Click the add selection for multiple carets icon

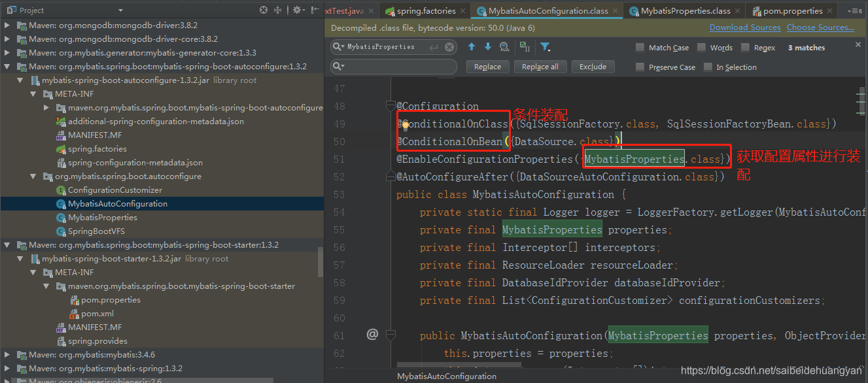point(525,47)
